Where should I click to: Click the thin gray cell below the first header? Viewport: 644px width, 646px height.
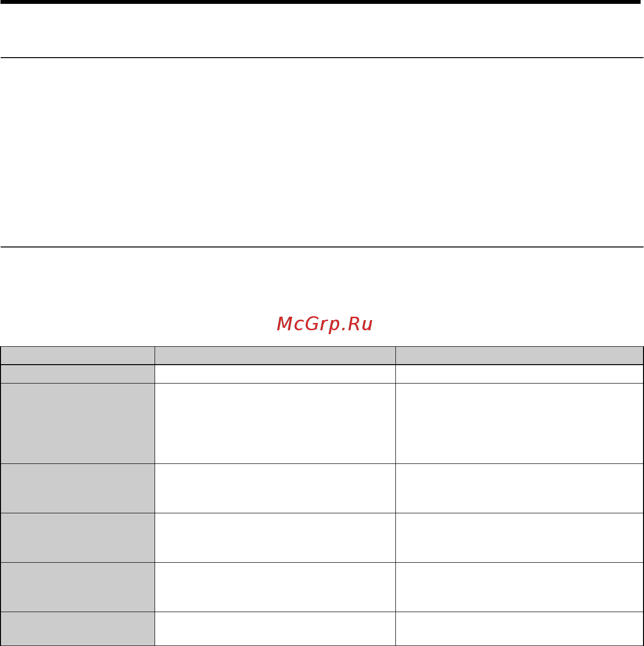78,374
